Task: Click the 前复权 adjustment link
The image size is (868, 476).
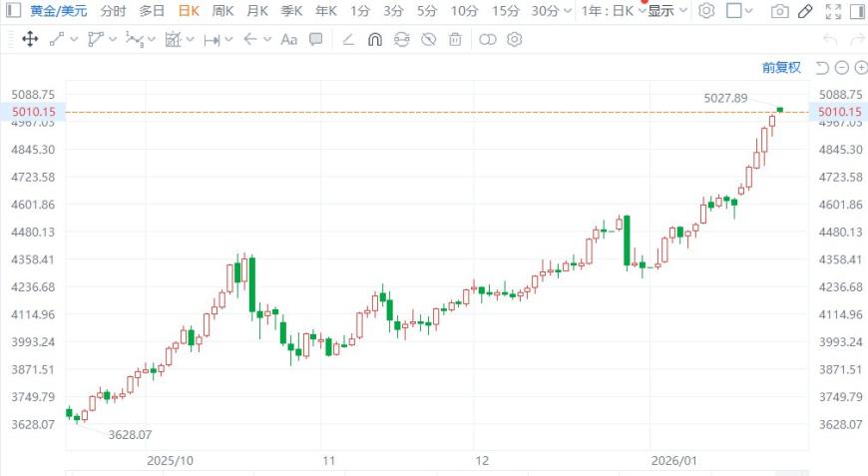Action: click(x=781, y=68)
